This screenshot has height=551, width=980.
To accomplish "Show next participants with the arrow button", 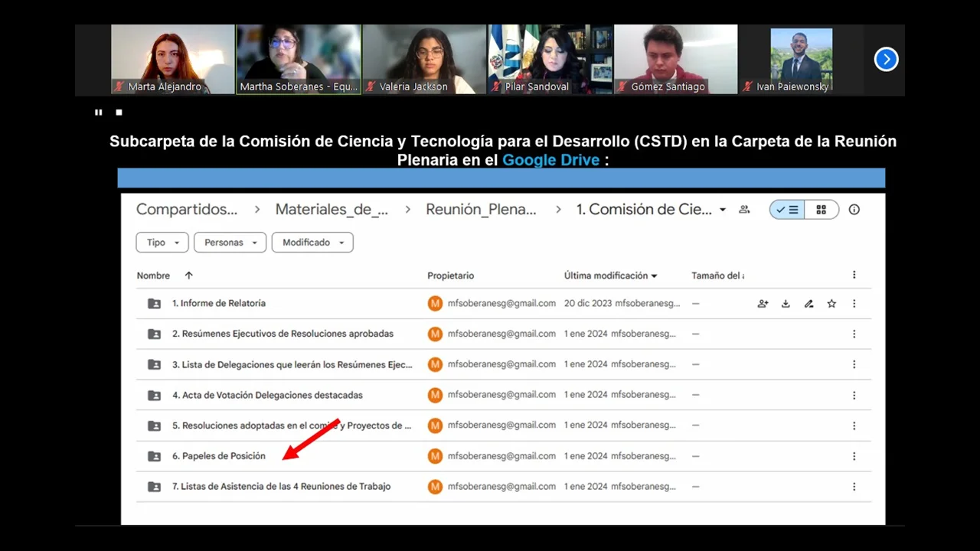I will (886, 59).
